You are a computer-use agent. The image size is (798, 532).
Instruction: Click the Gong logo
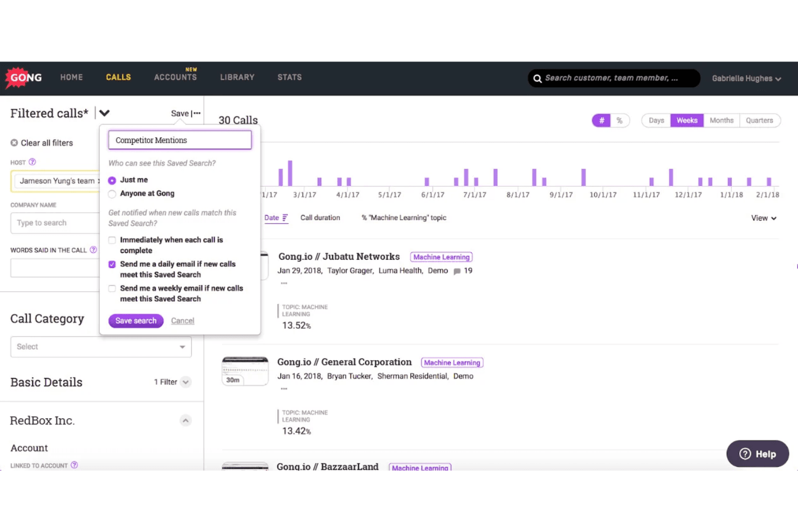[x=24, y=78]
